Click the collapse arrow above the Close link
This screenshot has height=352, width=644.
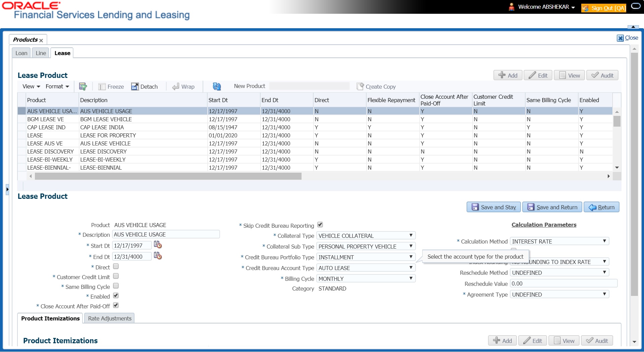(633, 27)
